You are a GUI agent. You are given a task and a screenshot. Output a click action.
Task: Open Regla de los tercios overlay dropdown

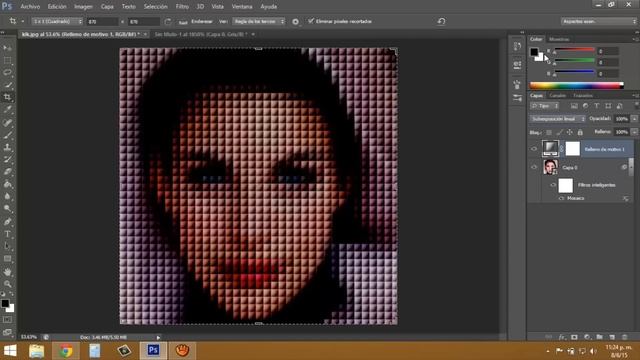(259, 21)
